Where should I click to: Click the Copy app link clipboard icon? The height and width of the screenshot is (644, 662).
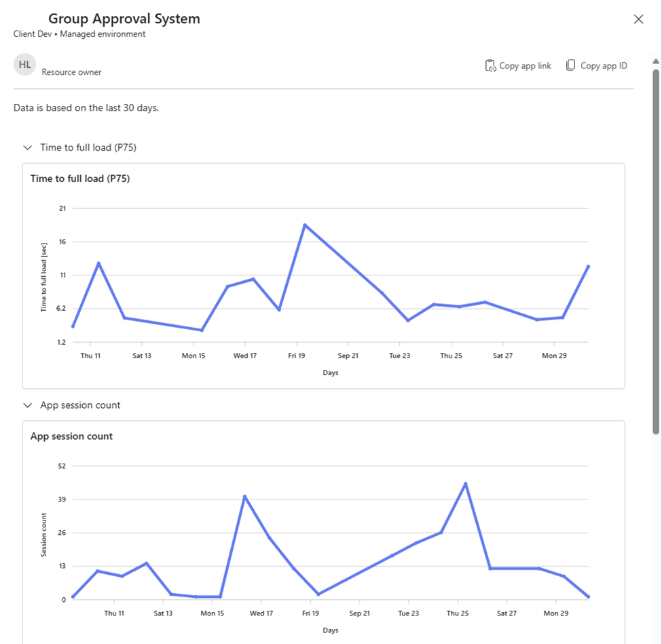click(490, 65)
